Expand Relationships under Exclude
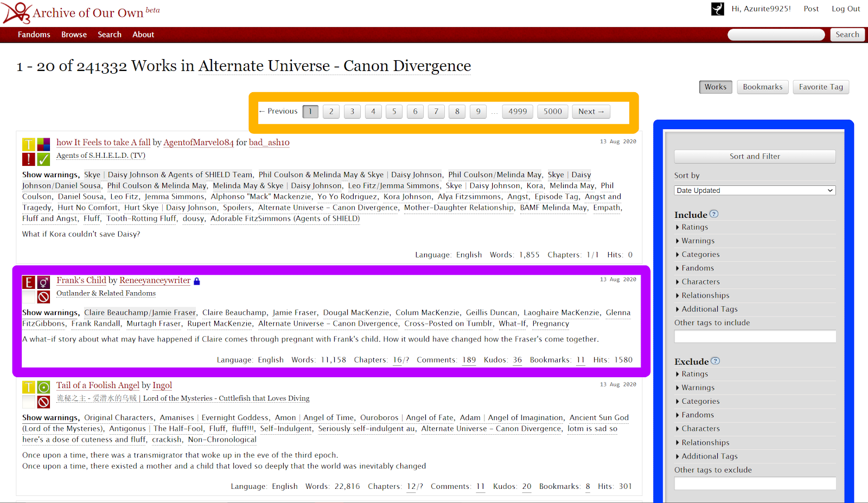 point(703,443)
